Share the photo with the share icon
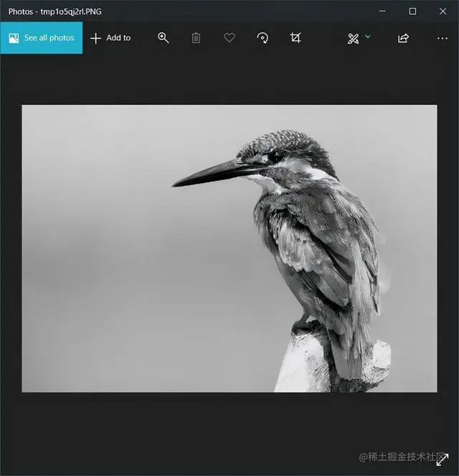 pyautogui.click(x=403, y=38)
